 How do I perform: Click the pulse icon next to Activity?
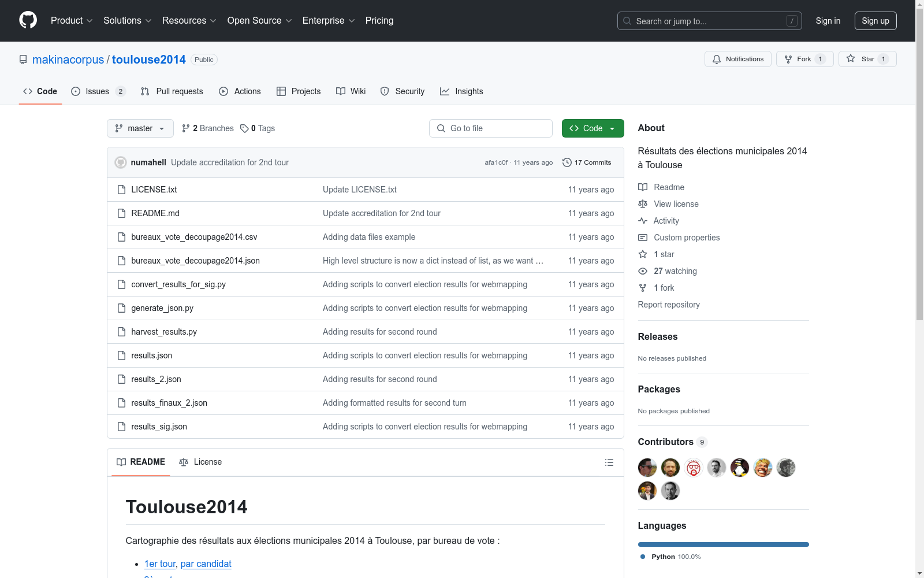point(643,221)
